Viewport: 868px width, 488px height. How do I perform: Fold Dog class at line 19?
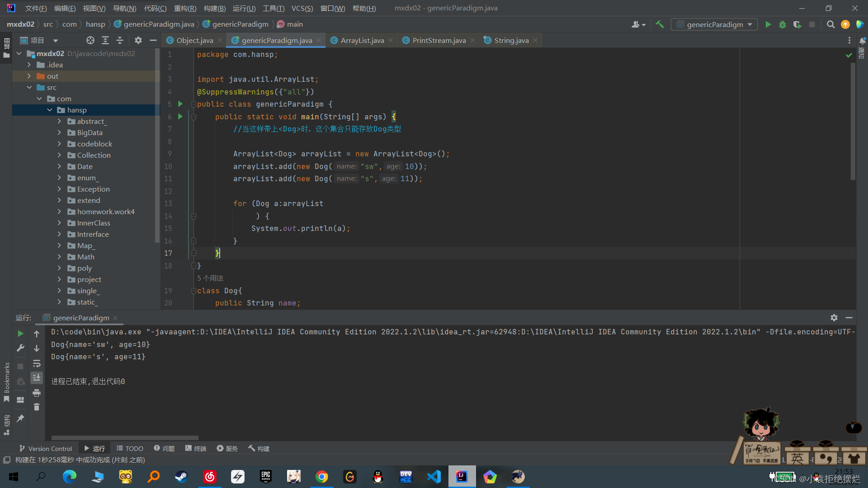click(193, 291)
